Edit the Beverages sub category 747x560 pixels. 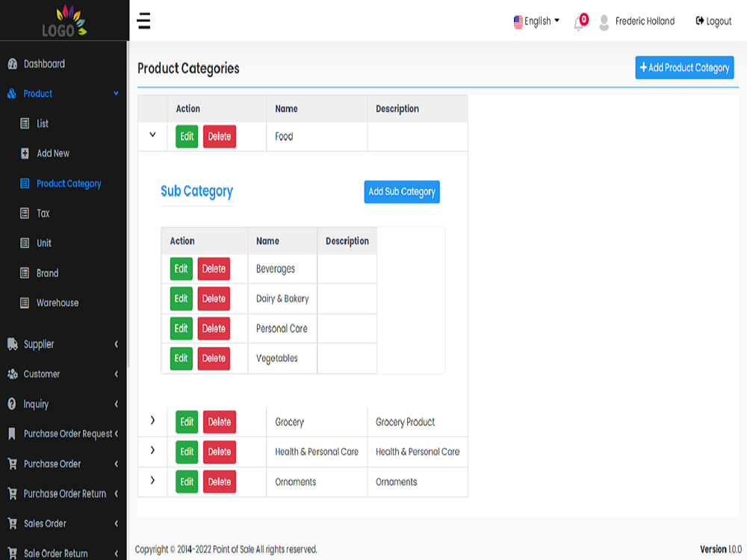tap(181, 269)
